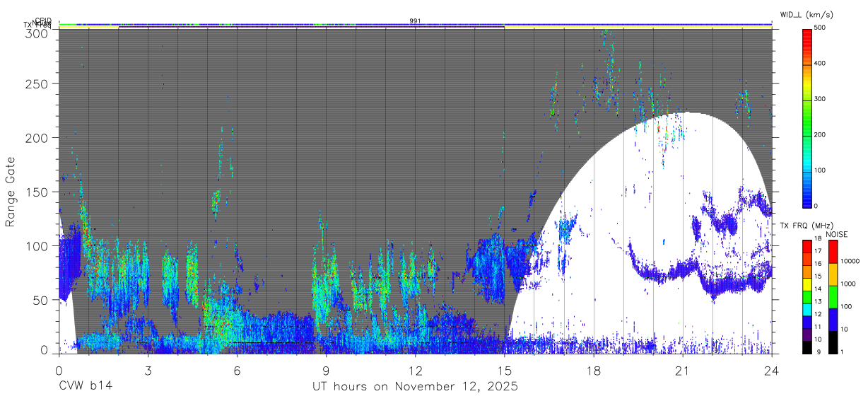Pick the red 17-18 MHz frequency swatch

[807, 246]
